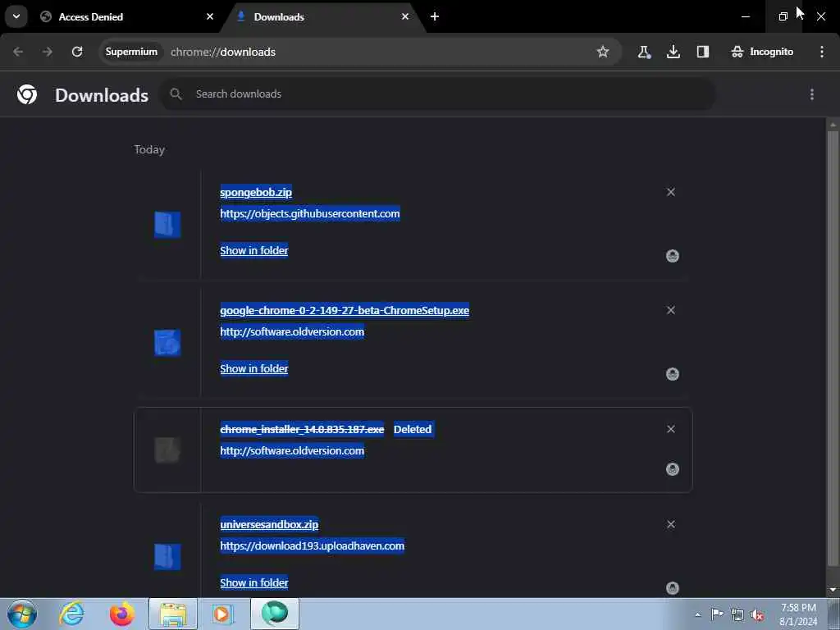Image resolution: width=840 pixels, height=630 pixels.
Task: Click incognito badge on ChromeSetup.exe entry
Action: [673, 374]
